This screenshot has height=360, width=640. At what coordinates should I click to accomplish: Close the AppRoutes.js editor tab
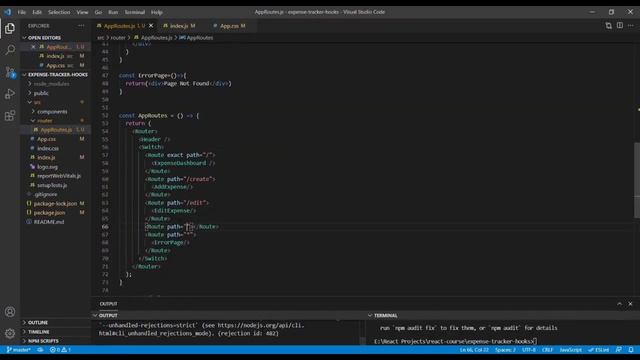click(151, 26)
